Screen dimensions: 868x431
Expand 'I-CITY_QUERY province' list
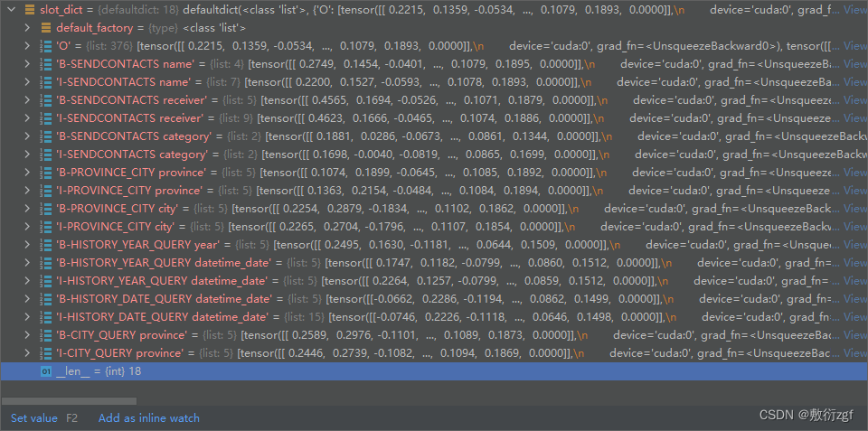28,353
